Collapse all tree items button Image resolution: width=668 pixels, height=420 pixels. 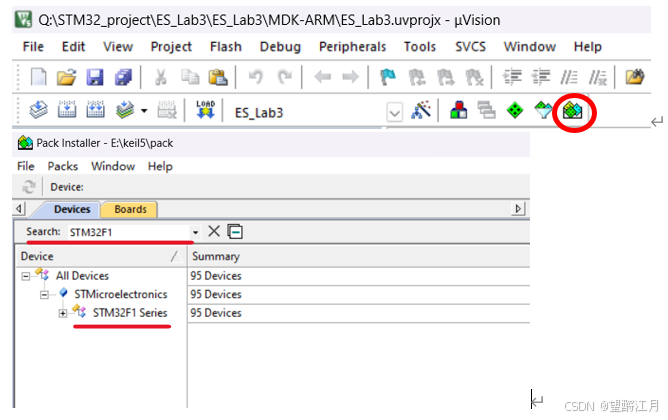[235, 232]
